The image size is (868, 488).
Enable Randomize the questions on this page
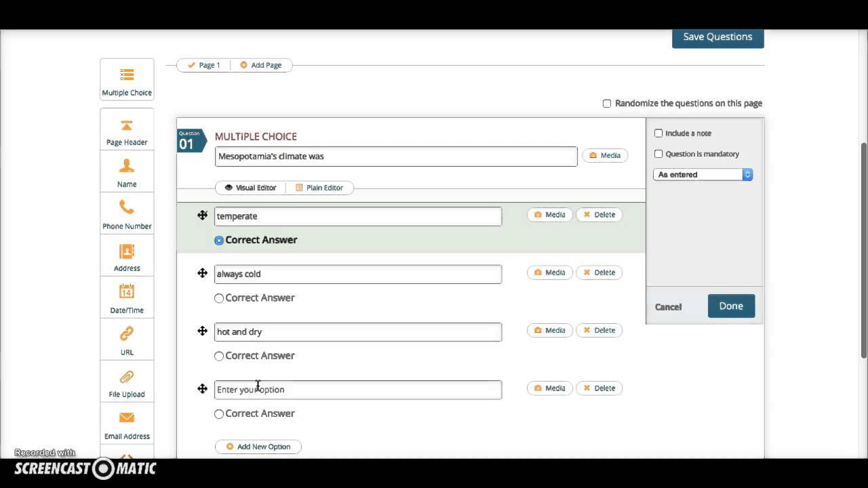coord(607,104)
